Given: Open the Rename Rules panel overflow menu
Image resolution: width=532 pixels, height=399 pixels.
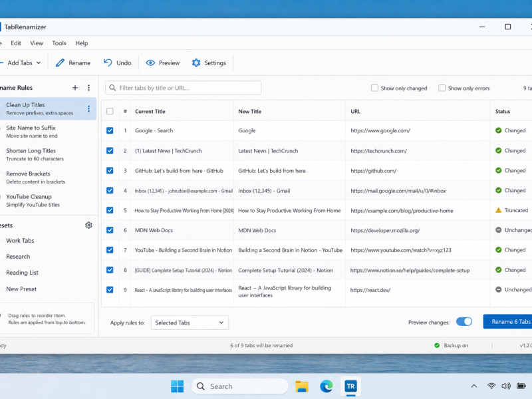Looking at the screenshot, I should [x=88, y=88].
